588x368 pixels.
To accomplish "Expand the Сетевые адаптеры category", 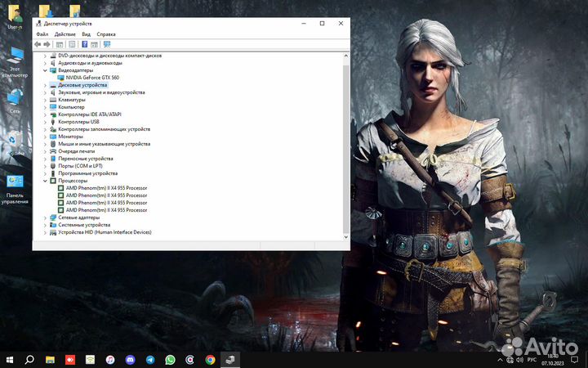I will [45, 218].
